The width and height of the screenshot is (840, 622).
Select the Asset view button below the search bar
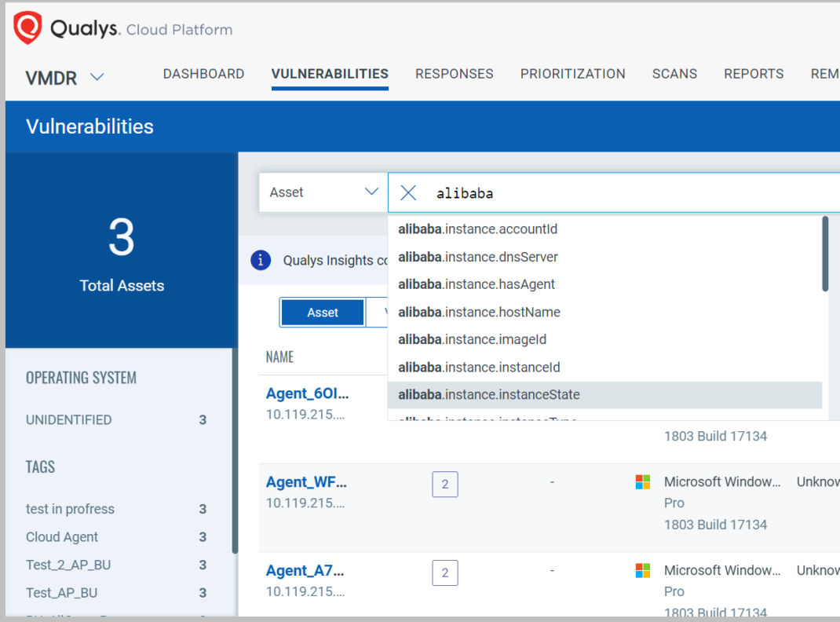pyautogui.click(x=322, y=312)
